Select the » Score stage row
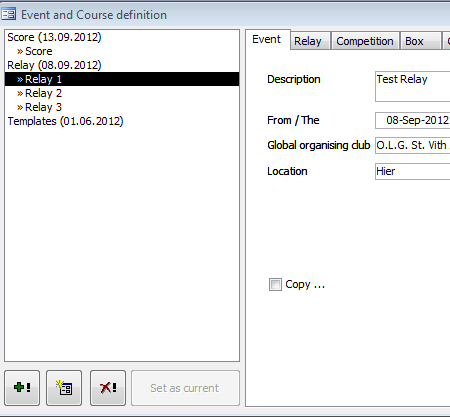The width and height of the screenshot is (450, 417). click(x=122, y=51)
